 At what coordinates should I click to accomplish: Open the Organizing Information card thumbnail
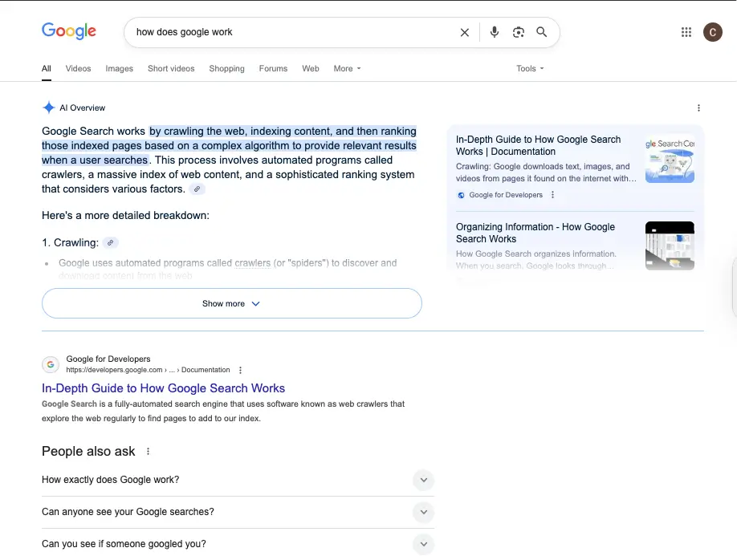point(670,246)
